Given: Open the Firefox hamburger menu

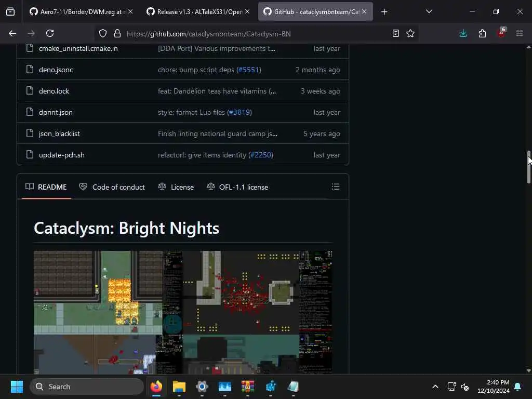Looking at the screenshot, I should click(x=520, y=33).
